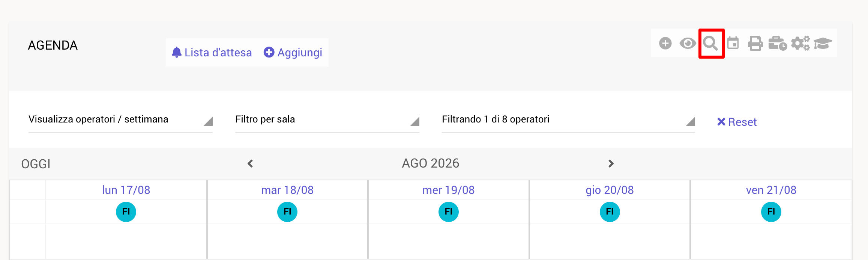
Task: Open Filtrando 1 di 8 operatori dropdown
Action: tap(568, 119)
